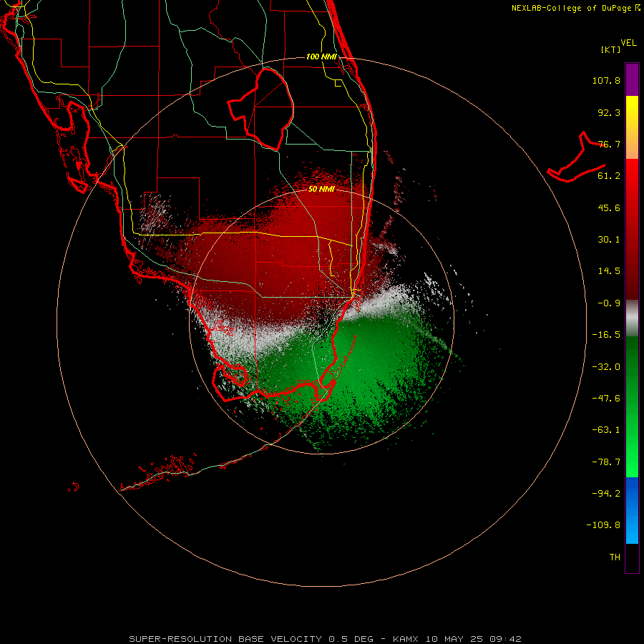Click the 14.5 value on the velocity scale
The width and height of the screenshot is (644, 644).
point(609,271)
